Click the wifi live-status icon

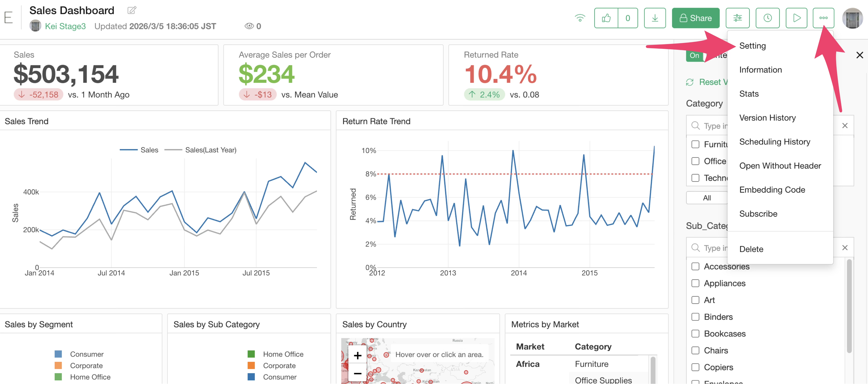(580, 18)
